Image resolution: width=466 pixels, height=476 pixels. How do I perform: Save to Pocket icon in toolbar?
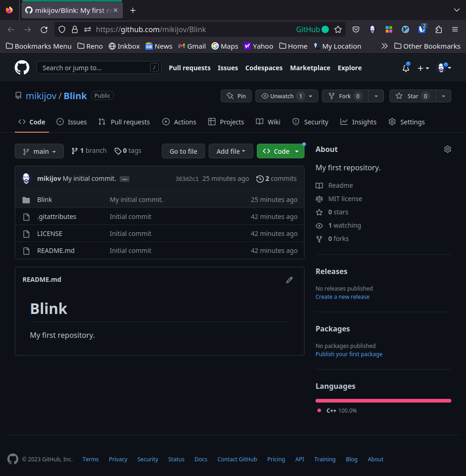click(x=356, y=29)
